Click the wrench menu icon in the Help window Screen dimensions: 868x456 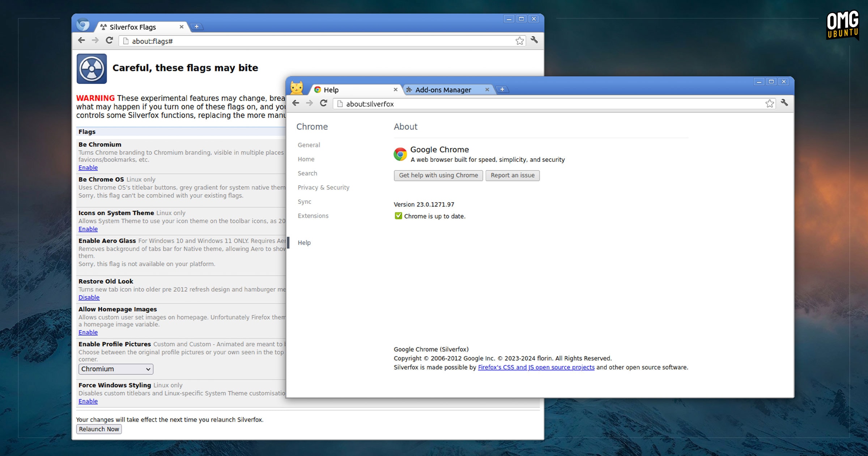784,103
